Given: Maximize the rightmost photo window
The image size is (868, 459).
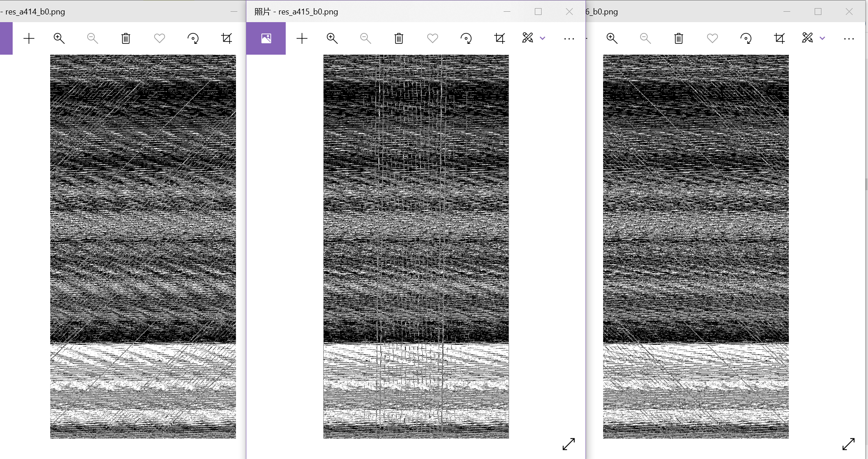Looking at the screenshot, I should tap(818, 12).
